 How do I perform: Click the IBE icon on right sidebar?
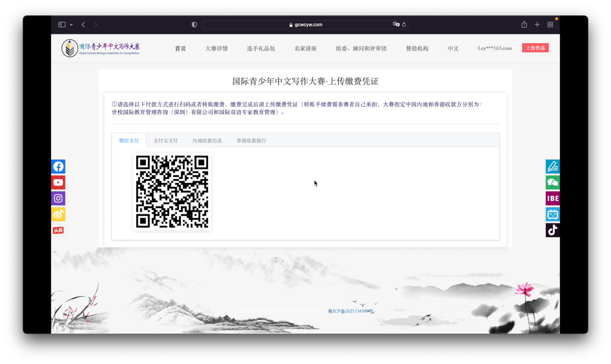point(553,198)
